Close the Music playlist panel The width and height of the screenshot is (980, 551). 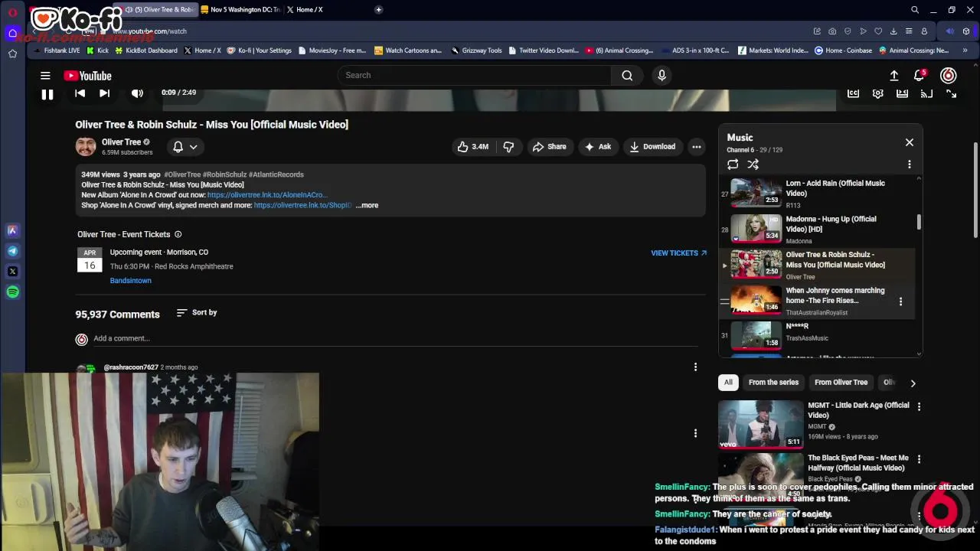pyautogui.click(x=910, y=142)
